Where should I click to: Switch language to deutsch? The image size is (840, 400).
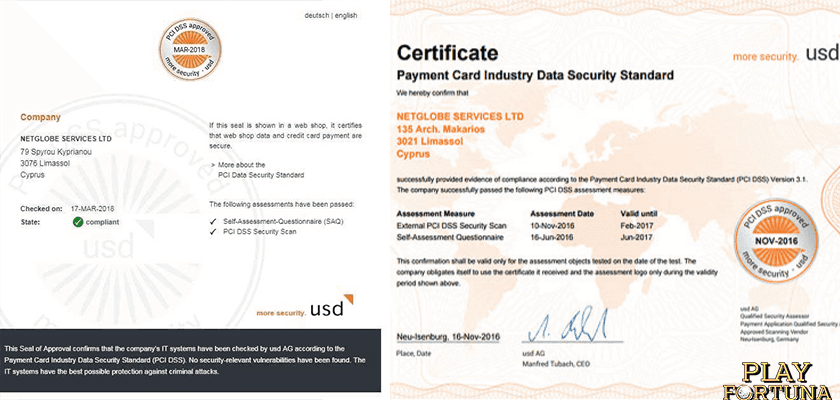point(316,16)
